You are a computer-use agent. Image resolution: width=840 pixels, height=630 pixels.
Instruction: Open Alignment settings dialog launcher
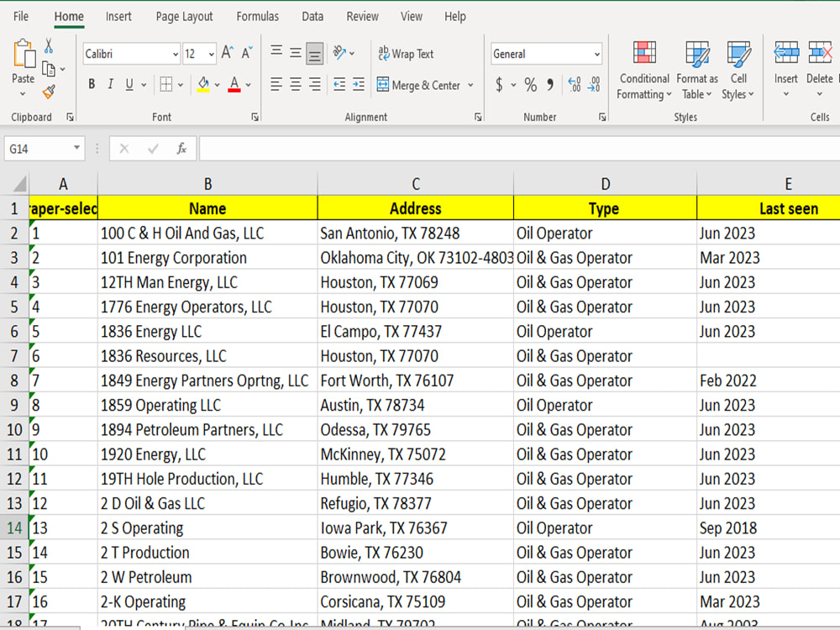pos(478,117)
